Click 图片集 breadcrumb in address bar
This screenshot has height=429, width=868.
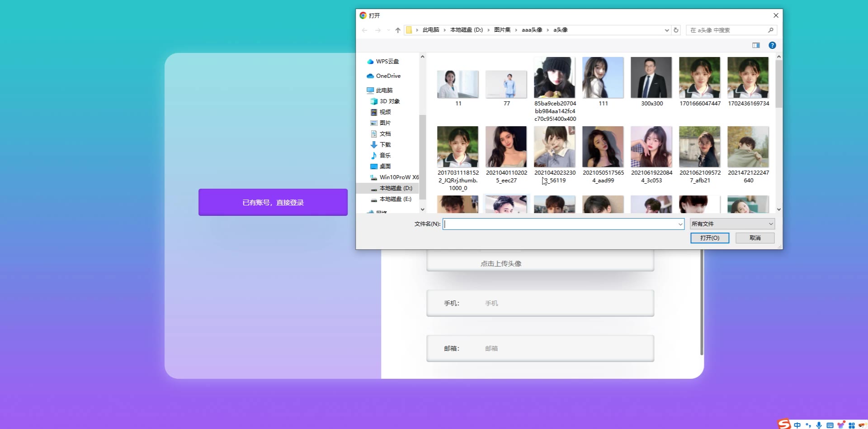coord(502,30)
